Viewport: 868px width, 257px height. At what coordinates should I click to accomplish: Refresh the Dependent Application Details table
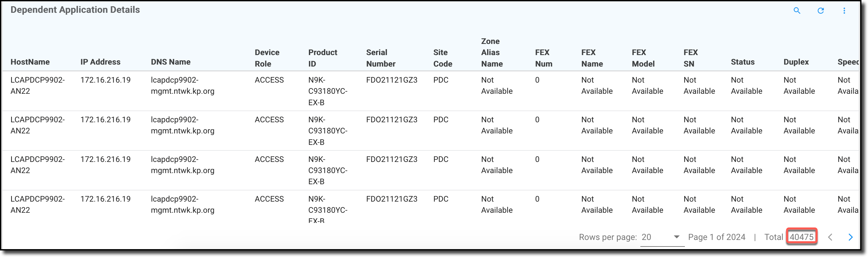point(821,10)
